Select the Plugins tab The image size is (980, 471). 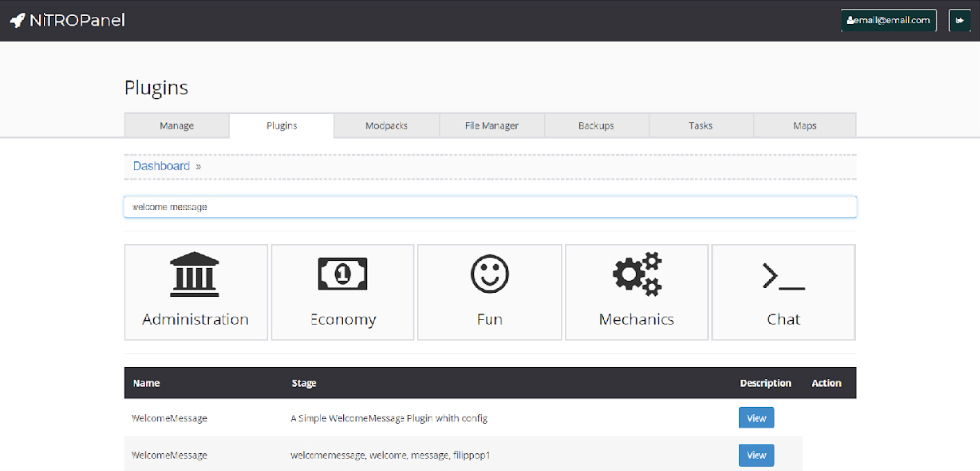coord(282,126)
